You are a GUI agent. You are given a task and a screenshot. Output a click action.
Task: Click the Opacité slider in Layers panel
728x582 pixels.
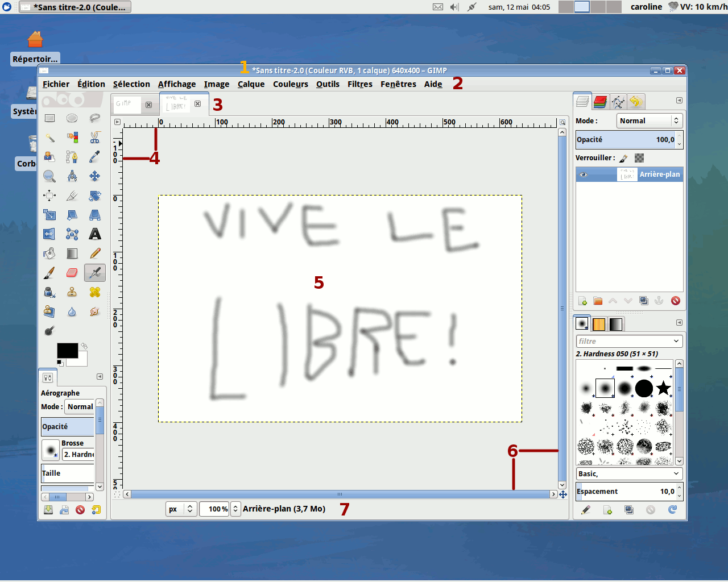click(x=624, y=140)
